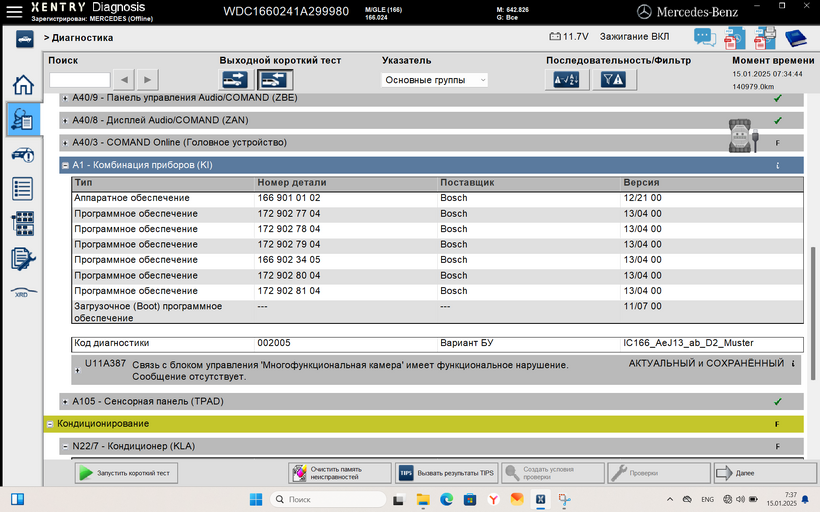Open Microsoft Edge from taskbar

[x=446, y=499]
